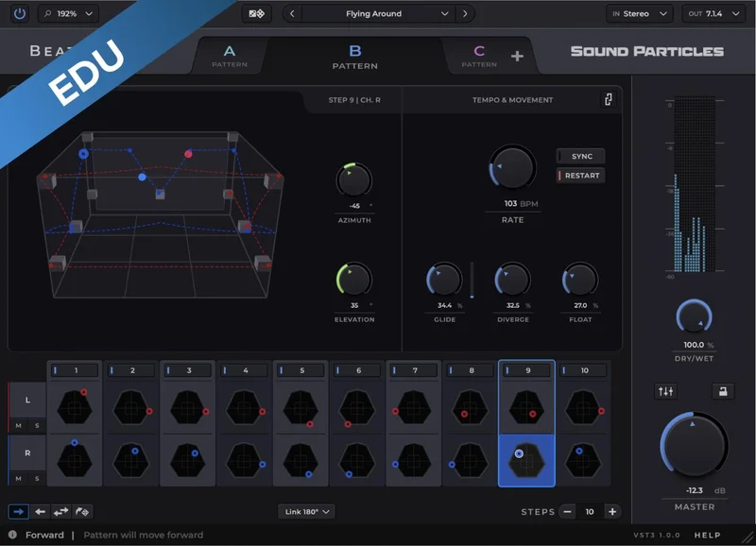Click the Elevation knob
The image size is (756, 546).
[x=353, y=280]
